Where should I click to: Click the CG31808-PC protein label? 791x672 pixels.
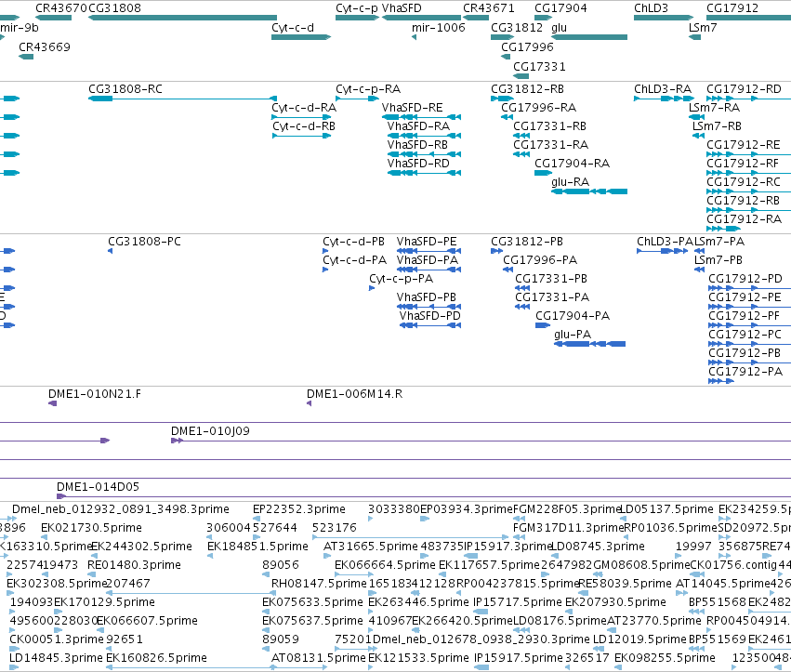tap(144, 242)
